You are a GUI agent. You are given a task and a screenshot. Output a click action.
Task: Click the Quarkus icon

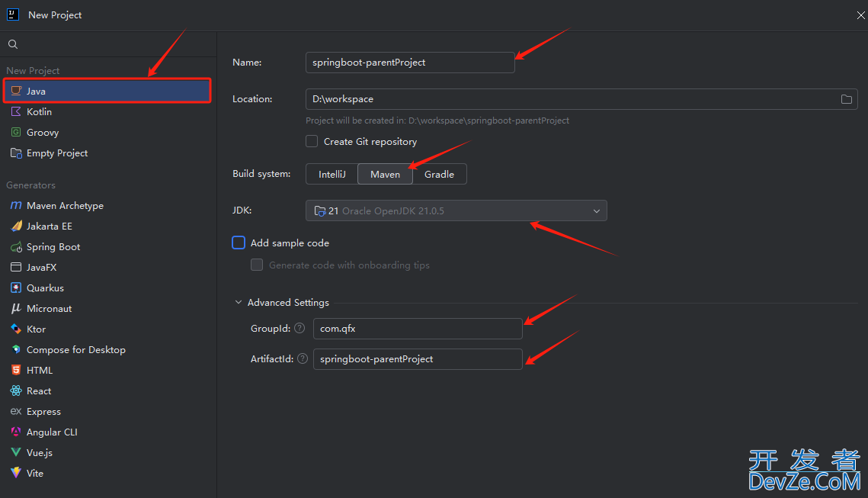pos(16,288)
